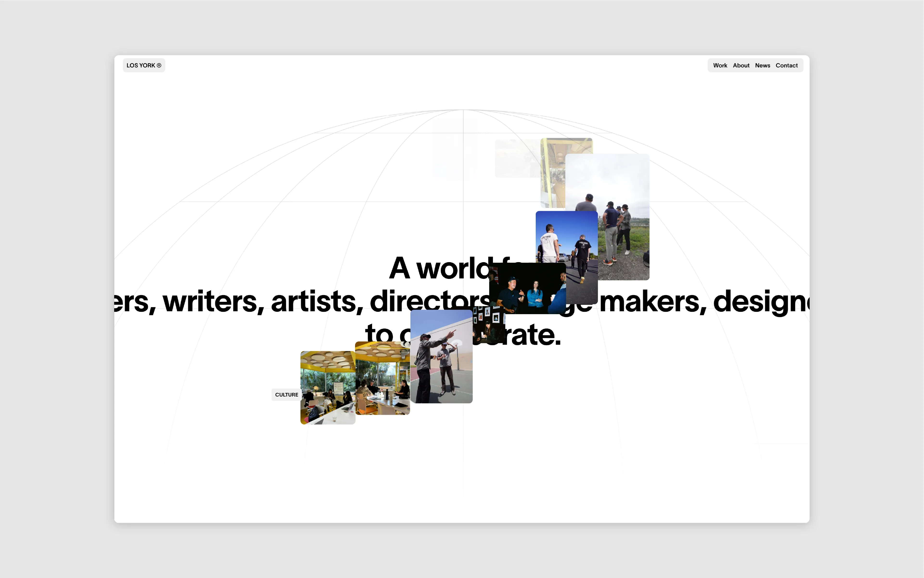Click the words 'writers, artists, directors'
This screenshot has height=578, width=924.
click(327, 302)
